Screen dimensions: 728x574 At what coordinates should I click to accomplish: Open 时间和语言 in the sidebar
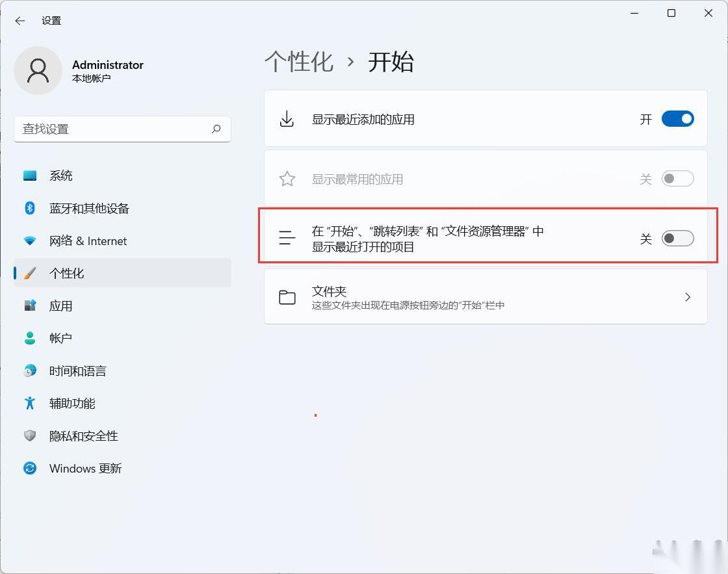click(77, 371)
